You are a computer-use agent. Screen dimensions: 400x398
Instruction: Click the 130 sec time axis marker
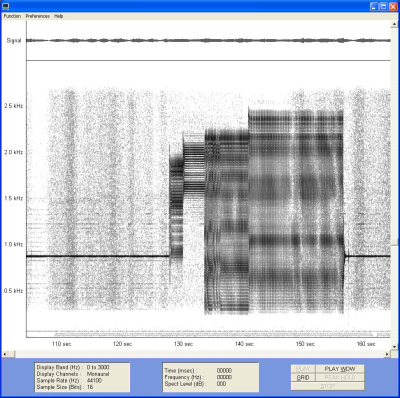point(183,344)
